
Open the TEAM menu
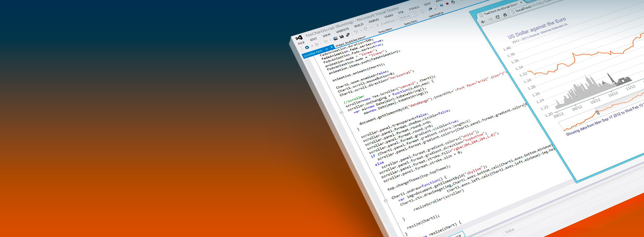click(389, 16)
